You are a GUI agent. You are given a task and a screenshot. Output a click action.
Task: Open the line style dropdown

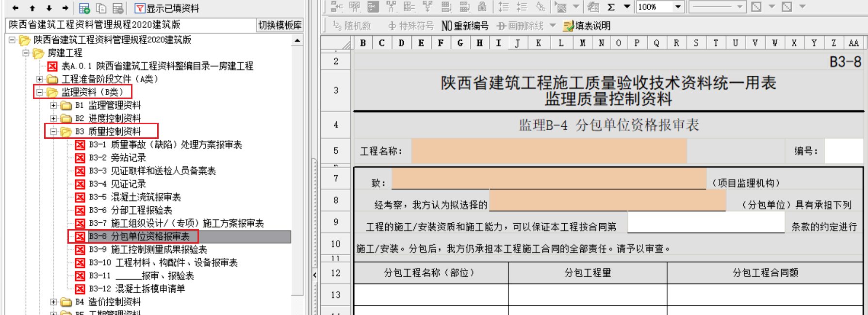pyautogui.click(x=739, y=7)
